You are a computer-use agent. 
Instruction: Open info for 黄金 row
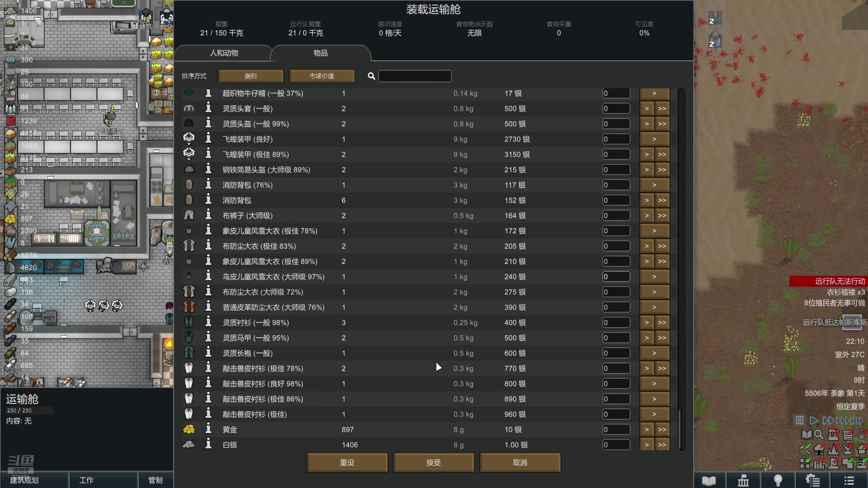(209, 429)
